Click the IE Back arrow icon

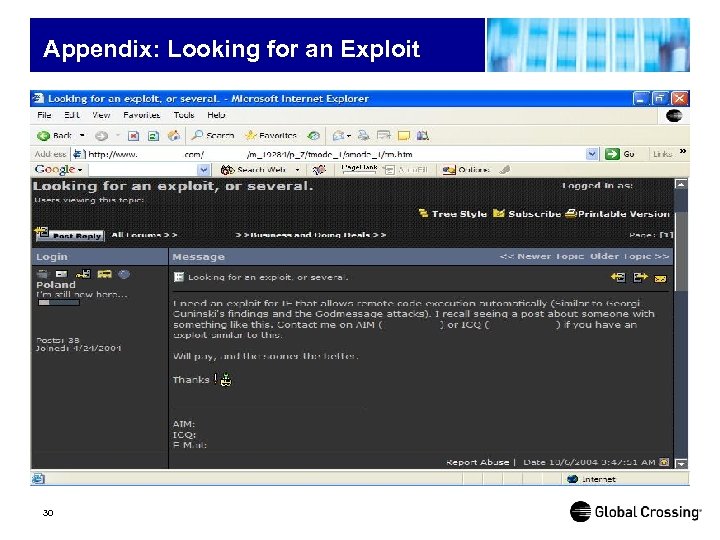(x=43, y=135)
